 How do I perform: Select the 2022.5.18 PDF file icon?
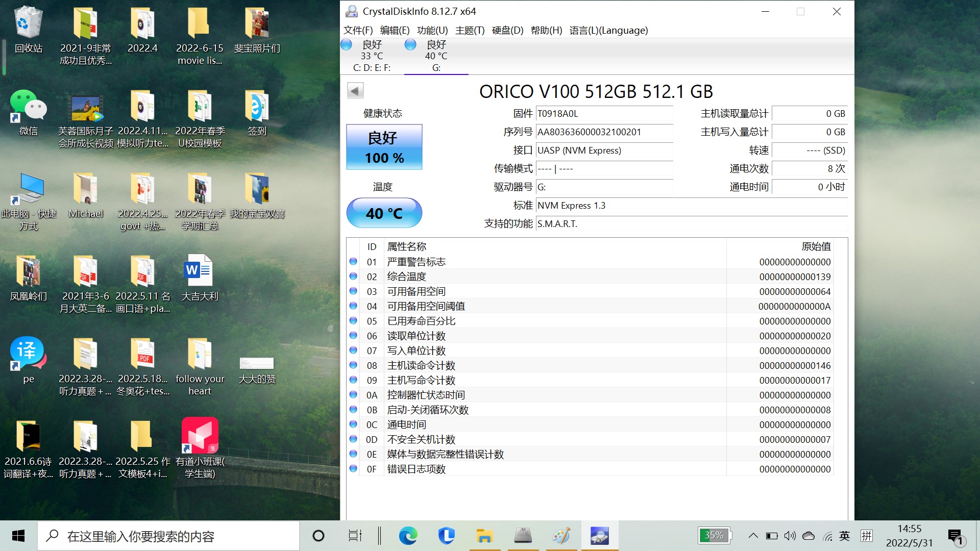142,366
